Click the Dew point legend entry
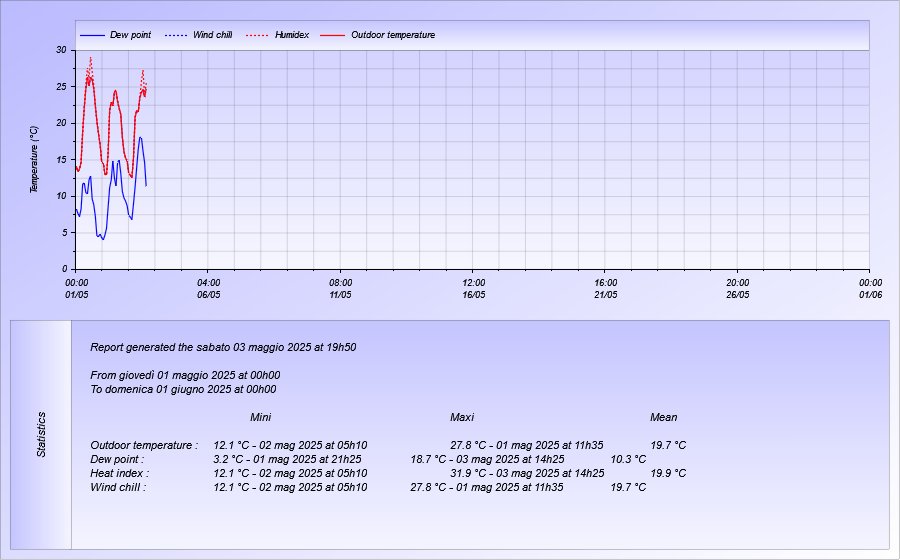This screenshot has width=900, height=560. click(115, 35)
